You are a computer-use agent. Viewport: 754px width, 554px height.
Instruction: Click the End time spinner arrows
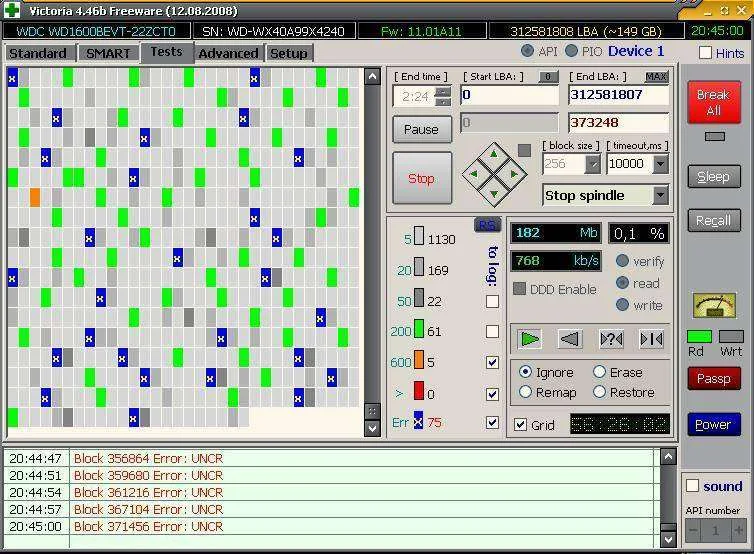point(443,97)
